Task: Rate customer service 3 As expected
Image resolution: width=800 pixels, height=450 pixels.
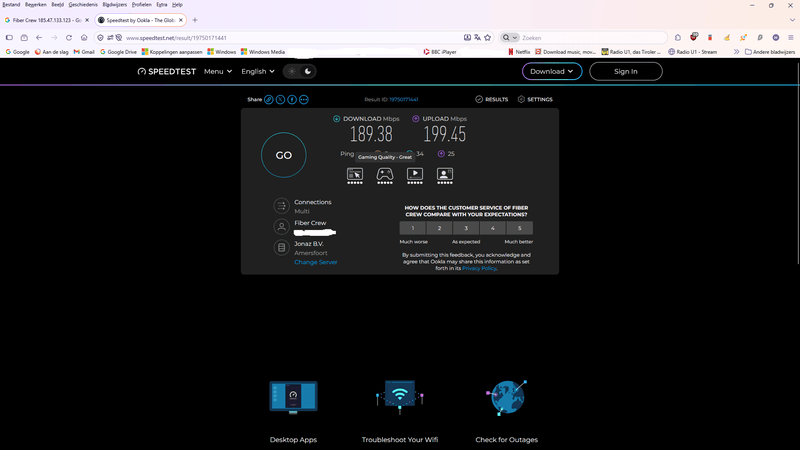Action: point(466,228)
